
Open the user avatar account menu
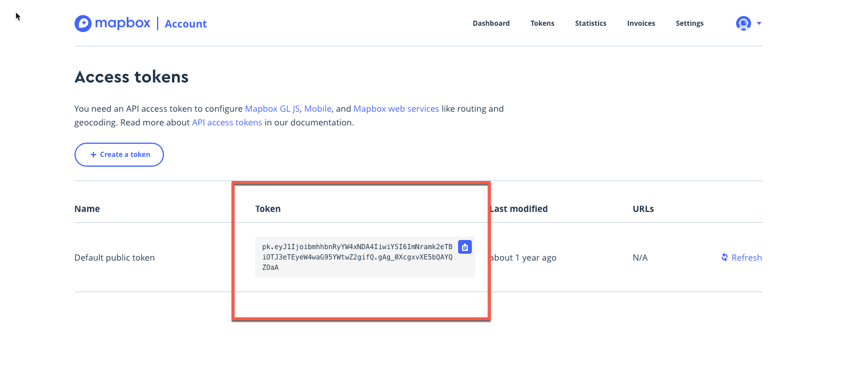pos(743,23)
